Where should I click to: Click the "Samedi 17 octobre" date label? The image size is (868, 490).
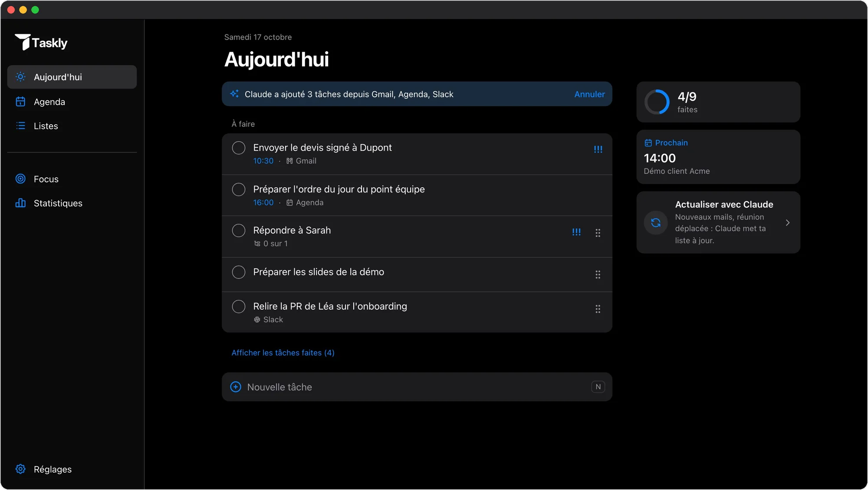pos(258,37)
